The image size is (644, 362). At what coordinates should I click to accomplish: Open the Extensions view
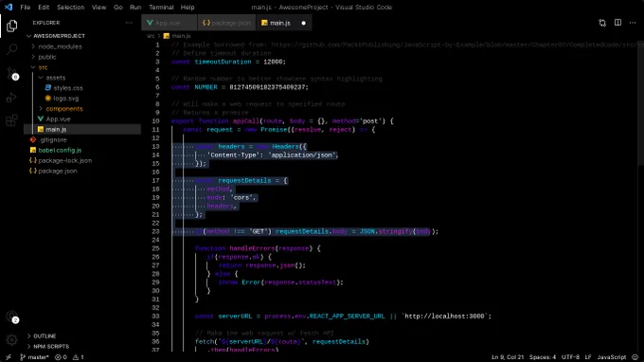tap(11, 120)
